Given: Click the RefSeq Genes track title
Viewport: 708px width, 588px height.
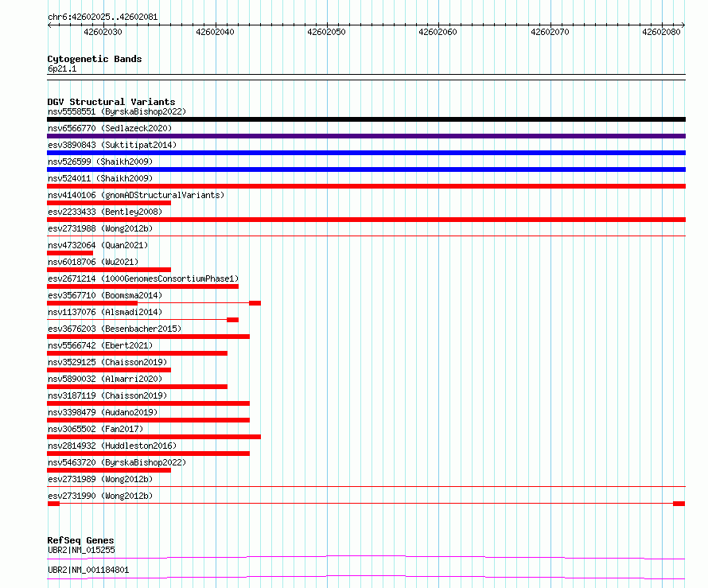Looking at the screenshot, I should click(x=80, y=540).
